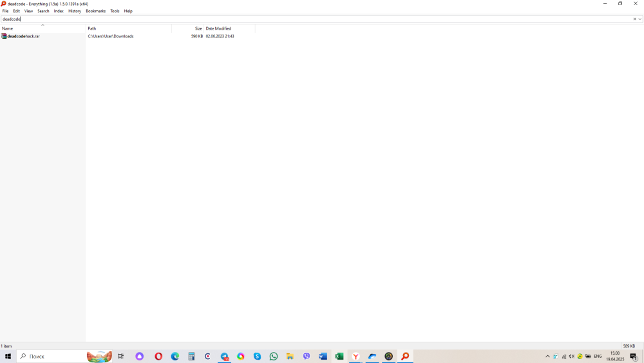Click path C:\Users\User\Downloads in the result row

[111, 36]
